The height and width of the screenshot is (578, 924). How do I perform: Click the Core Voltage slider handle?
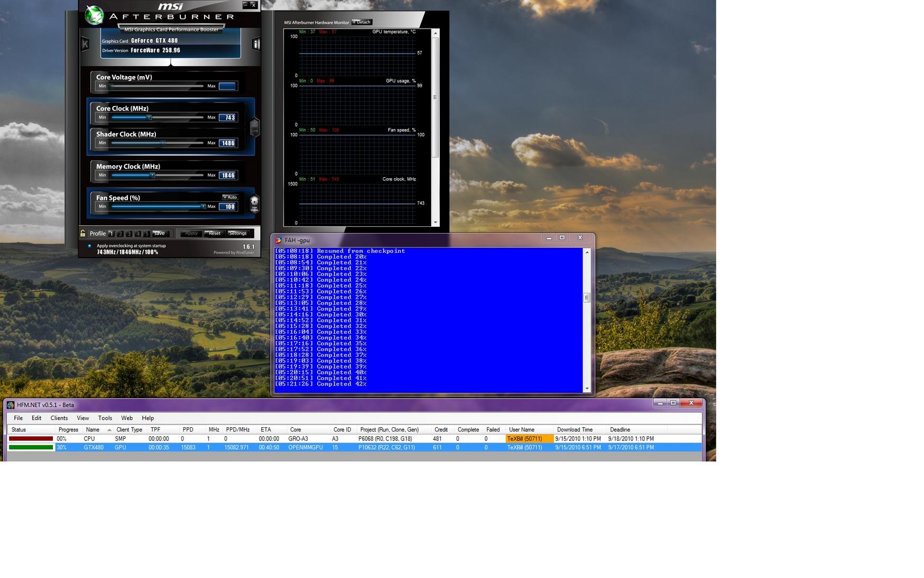click(112, 86)
